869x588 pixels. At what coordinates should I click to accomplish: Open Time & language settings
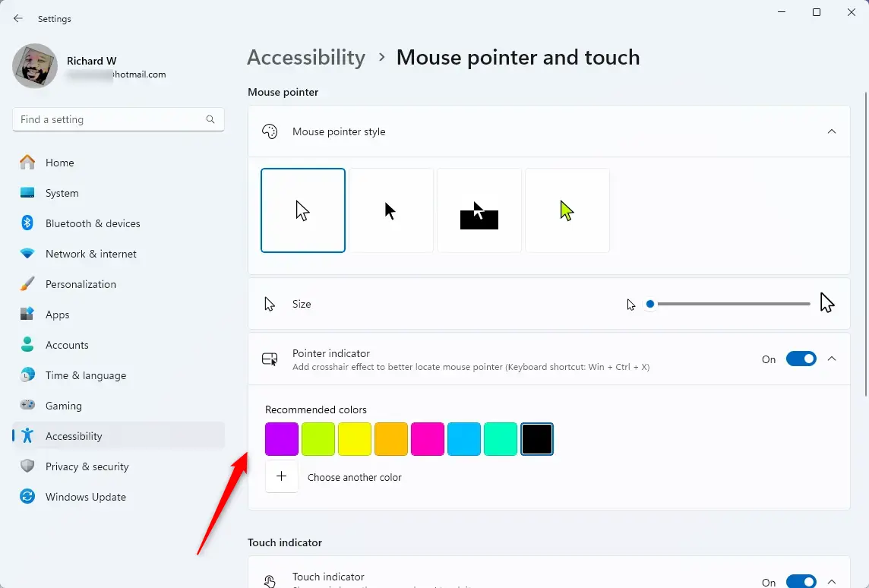[x=118, y=375]
